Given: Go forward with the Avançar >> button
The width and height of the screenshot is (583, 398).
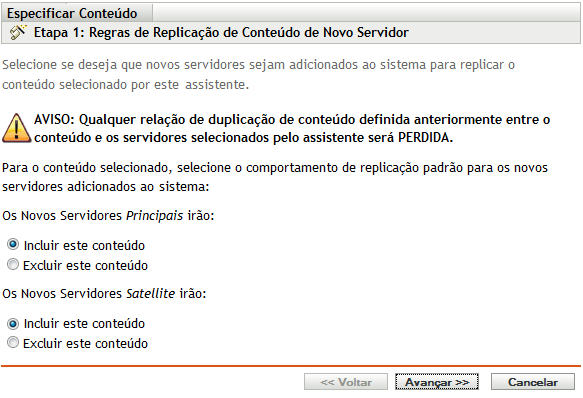Looking at the screenshot, I should pyautogui.click(x=437, y=382).
